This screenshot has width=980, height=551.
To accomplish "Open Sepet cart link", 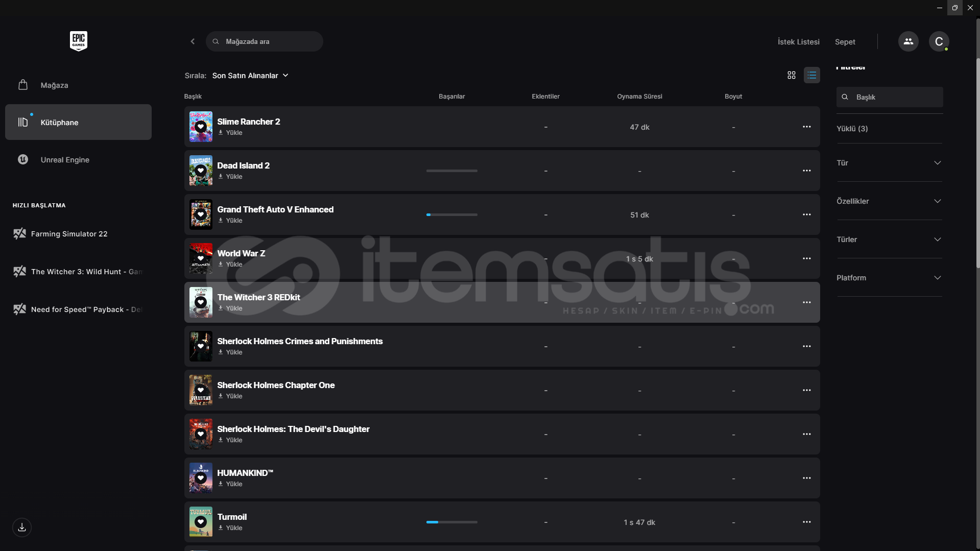I will click(x=845, y=42).
